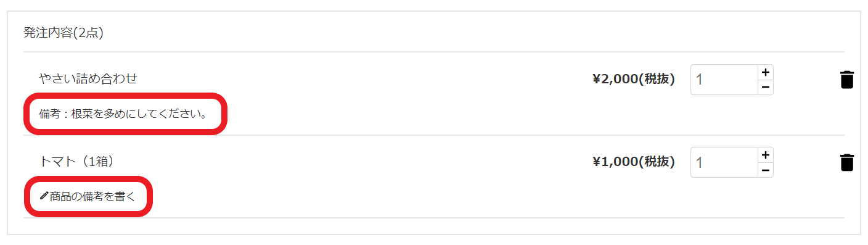Click the (税抜) label after ¥1,000
Viewport: 868px width, 245px height.
pos(656,162)
